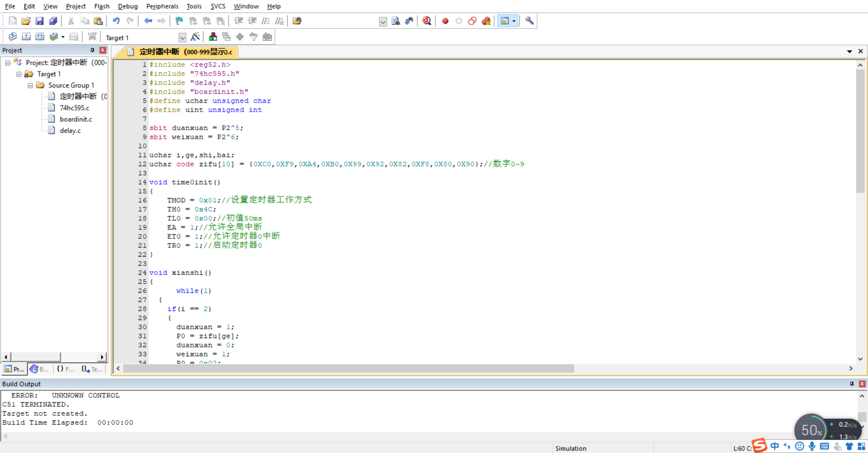868x453 pixels.
Task: Enable Sogou voice input microphone
Action: pyautogui.click(x=812, y=446)
